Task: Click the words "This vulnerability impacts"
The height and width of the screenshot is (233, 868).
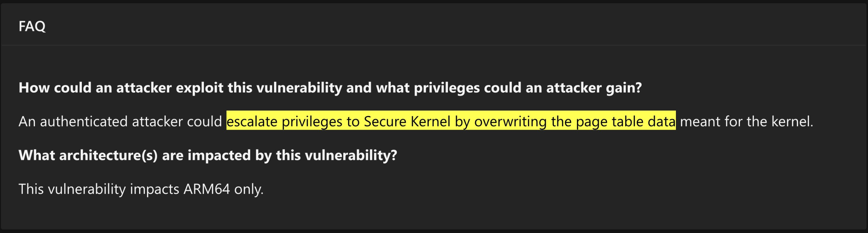Action: pos(99,189)
